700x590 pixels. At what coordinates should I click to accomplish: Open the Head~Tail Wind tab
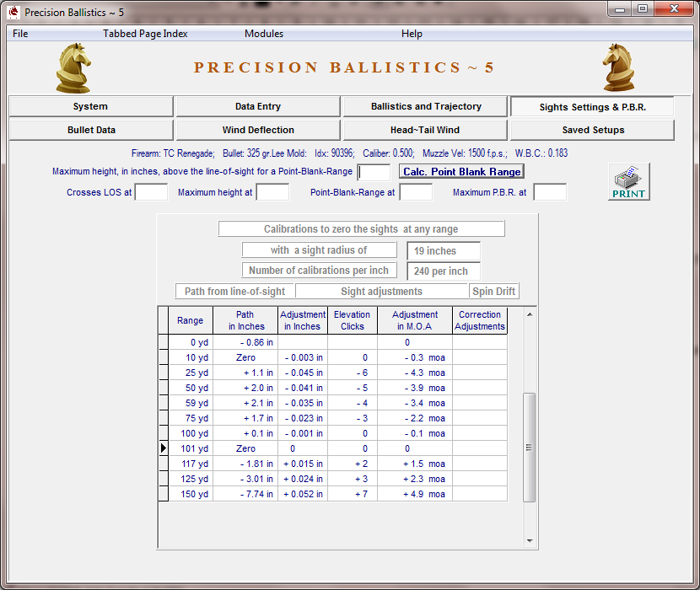(x=425, y=130)
